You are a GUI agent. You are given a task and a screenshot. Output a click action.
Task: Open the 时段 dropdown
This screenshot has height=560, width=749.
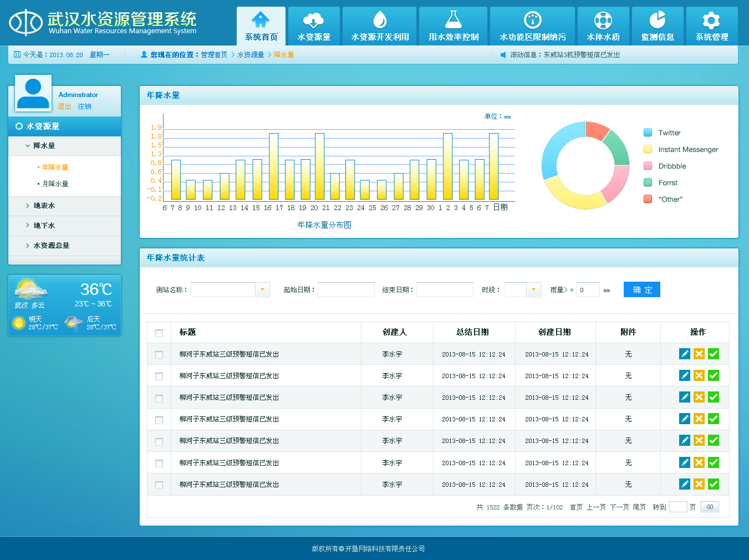click(x=533, y=289)
